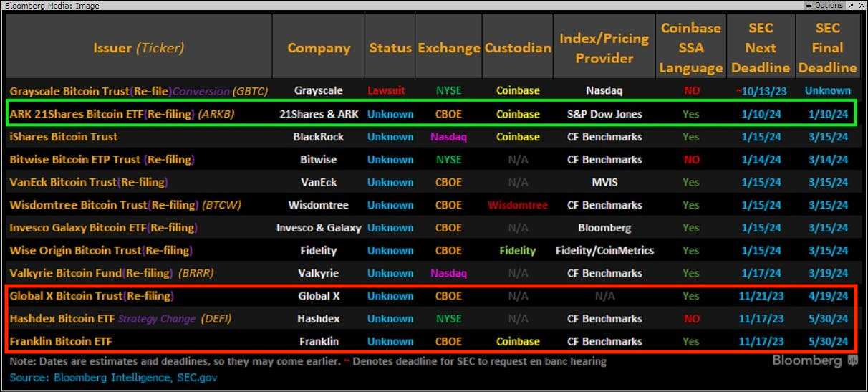Click the Nasdaq exchange in iShares row
Viewport: 868px width, 392px height.
[449, 137]
